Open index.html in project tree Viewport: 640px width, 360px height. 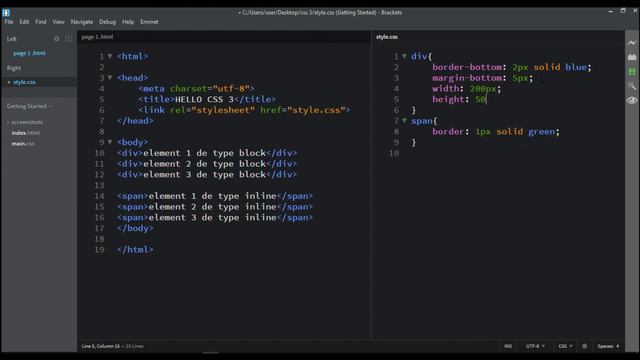[x=25, y=133]
